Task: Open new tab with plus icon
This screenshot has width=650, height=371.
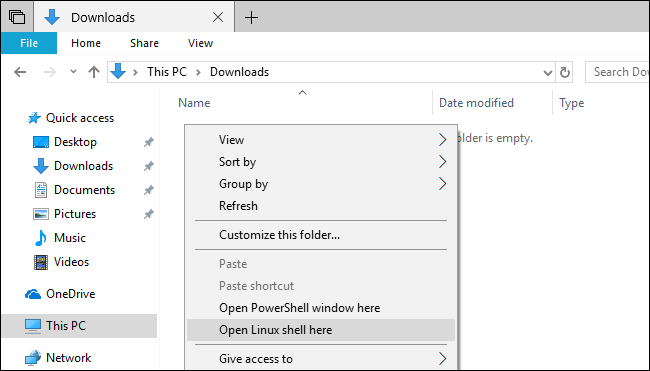Action: click(251, 17)
